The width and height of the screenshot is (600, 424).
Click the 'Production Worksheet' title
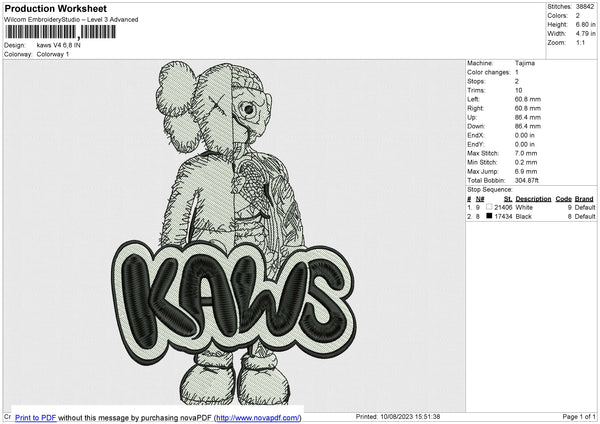click(x=55, y=8)
